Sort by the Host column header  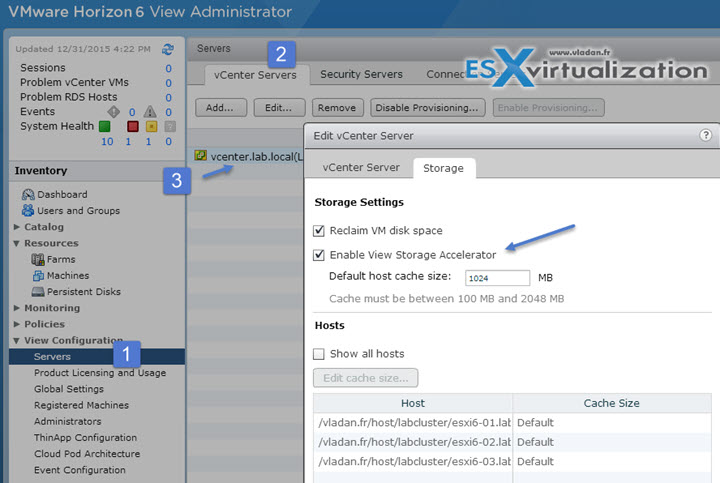[x=413, y=403]
